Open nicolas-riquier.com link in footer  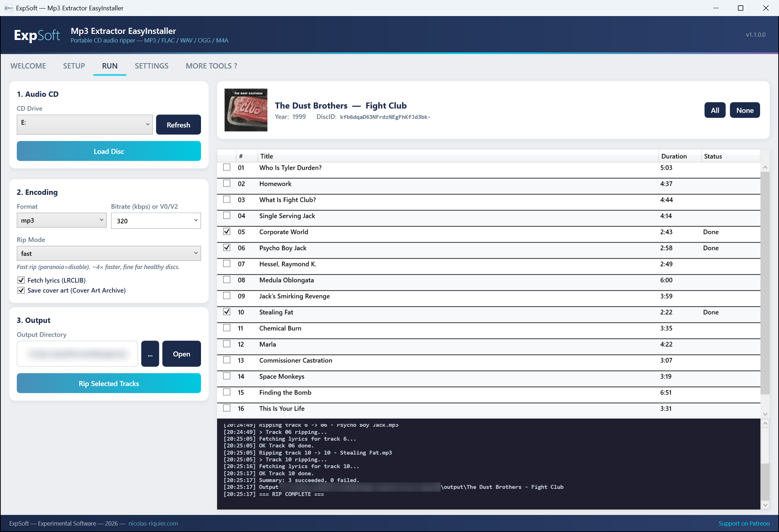click(153, 523)
